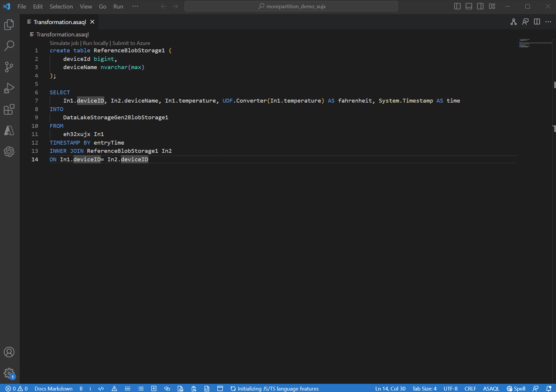Open the Explorer view in activity bar
Image resolution: width=556 pixels, height=392 pixels.
coord(9,25)
